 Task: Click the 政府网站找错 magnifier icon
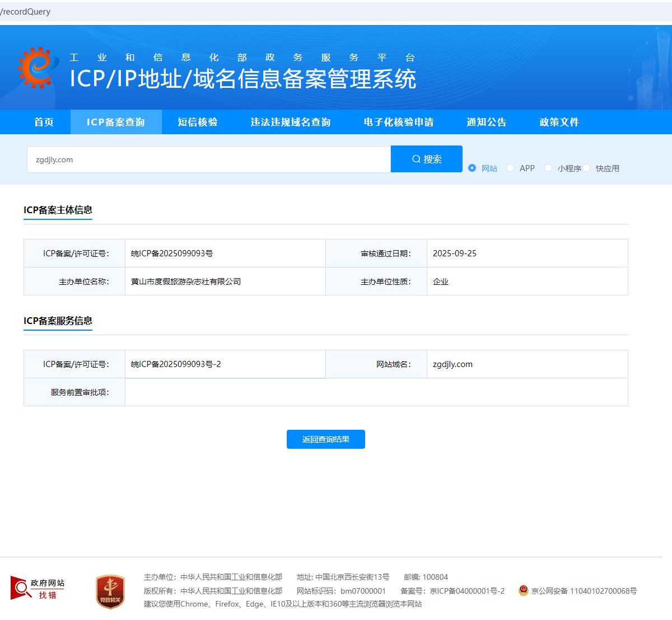22,587
